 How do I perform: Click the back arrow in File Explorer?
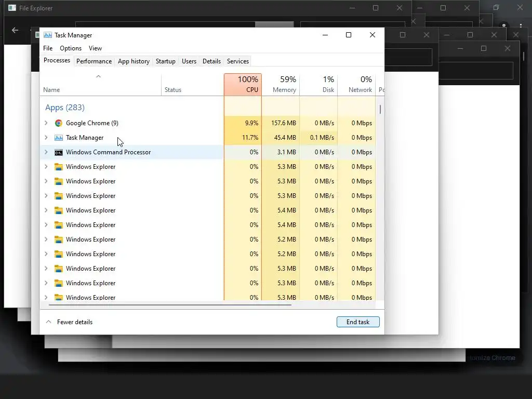15,30
